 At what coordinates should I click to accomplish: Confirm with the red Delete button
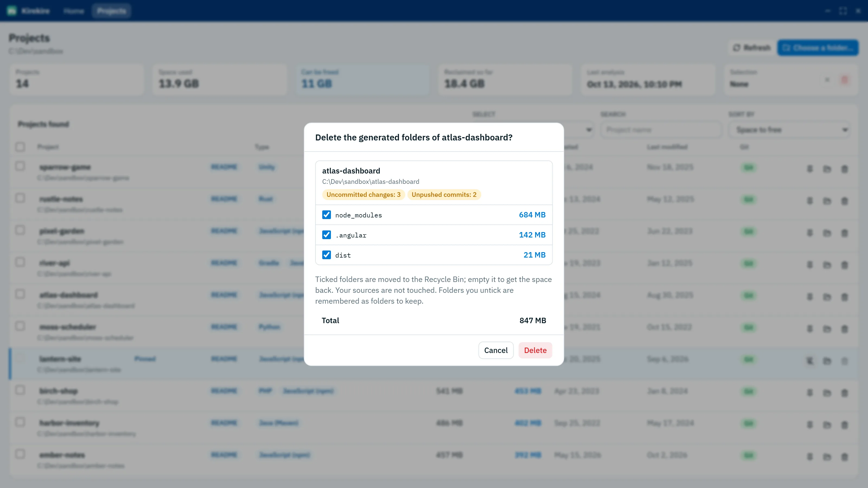coord(535,350)
